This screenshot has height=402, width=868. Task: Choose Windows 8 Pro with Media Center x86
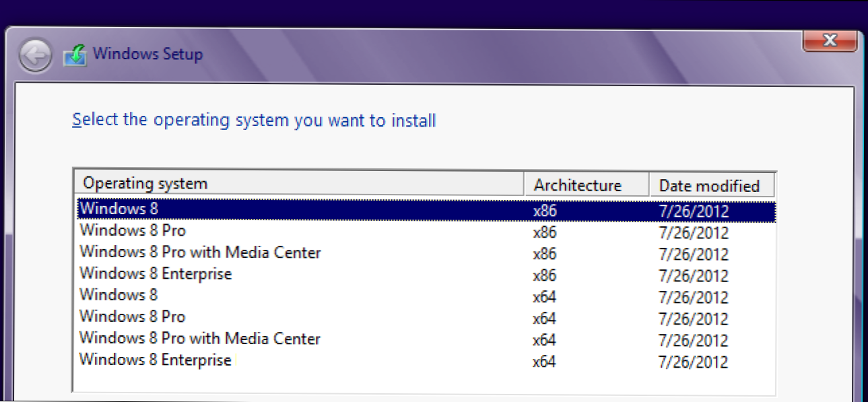pos(200,253)
